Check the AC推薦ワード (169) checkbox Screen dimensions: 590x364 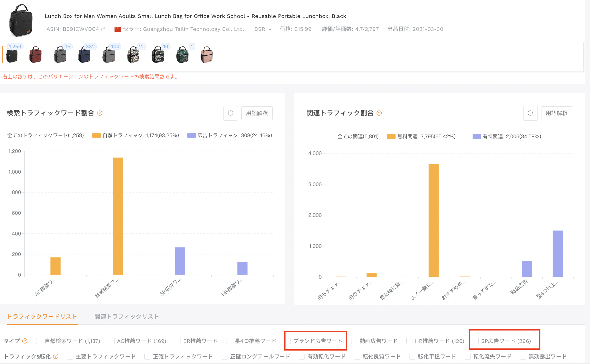tap(112, 341)
